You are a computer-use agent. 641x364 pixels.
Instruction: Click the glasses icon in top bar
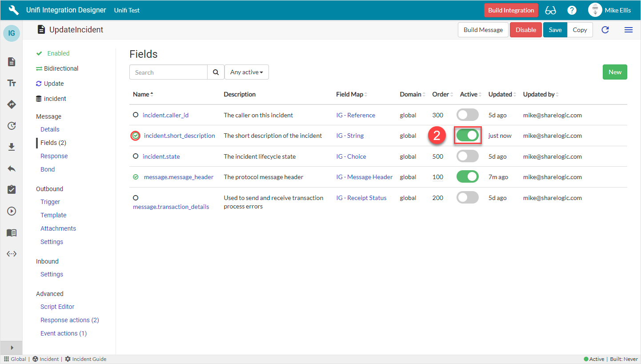(551, 10)
